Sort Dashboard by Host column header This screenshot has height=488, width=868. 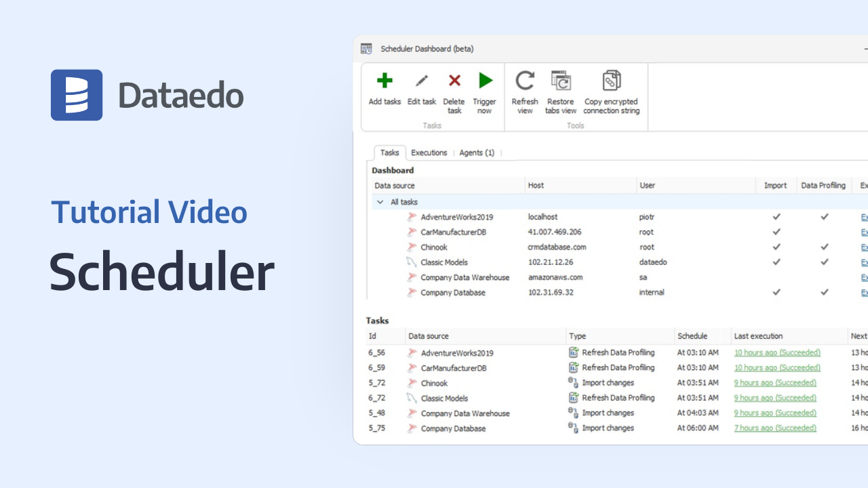point(580,186)
